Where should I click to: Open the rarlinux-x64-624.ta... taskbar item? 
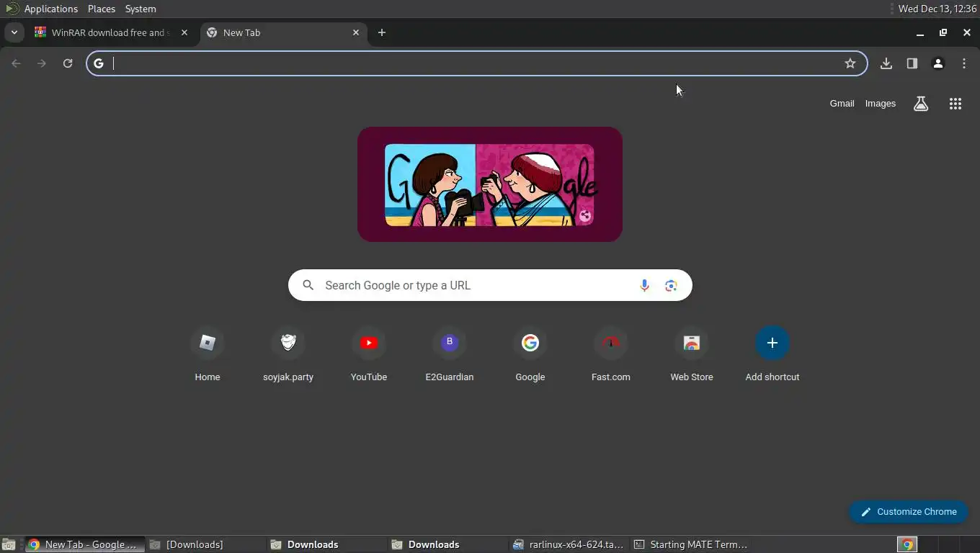click(569, 545)
